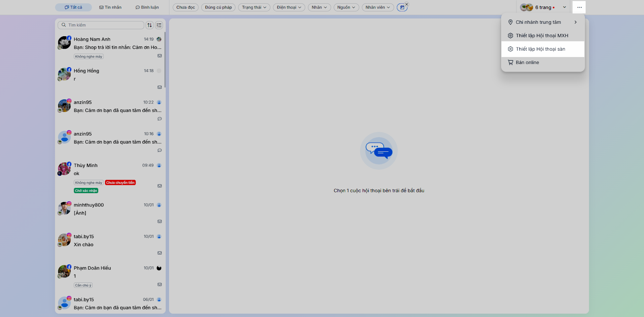Open minhthuy800's '[Ảnh]' conversation

point(110,213)
